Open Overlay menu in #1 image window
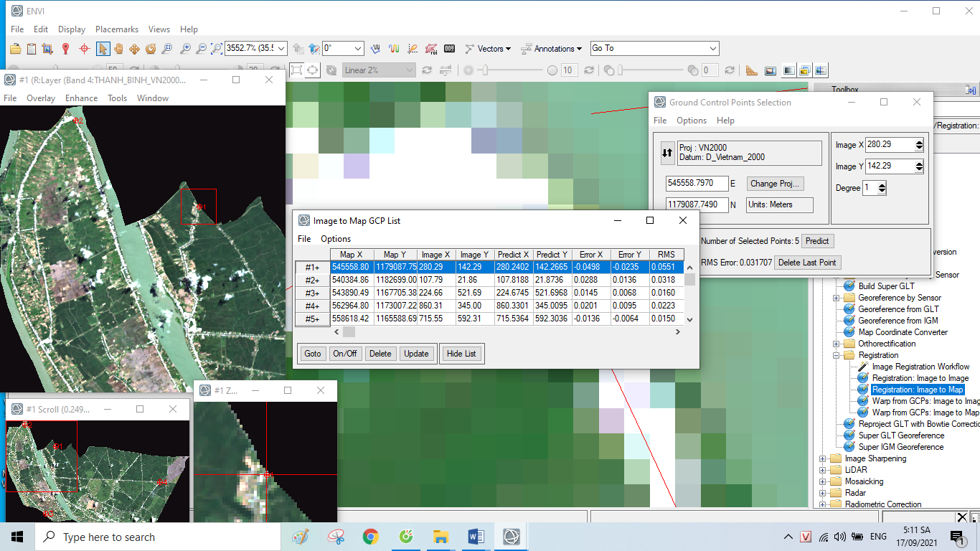The height and width of the screenshot is (551, 980). click(x=41, y=98)
